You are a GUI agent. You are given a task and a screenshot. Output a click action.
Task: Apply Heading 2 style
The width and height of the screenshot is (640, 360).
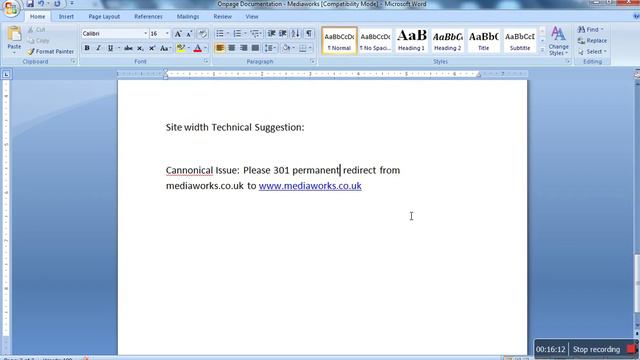point(447,41)
